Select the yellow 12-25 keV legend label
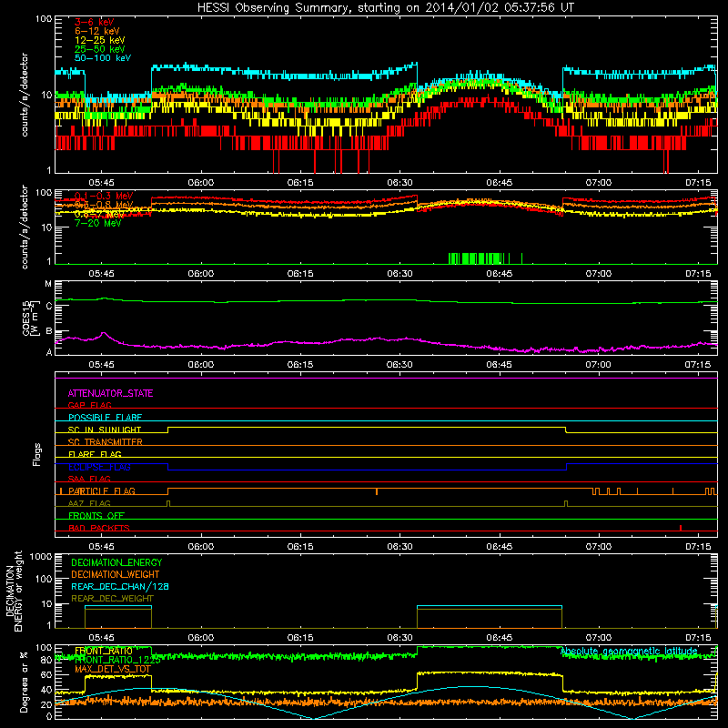The height and width of the screenshot is (728, 728). [100, 40]
